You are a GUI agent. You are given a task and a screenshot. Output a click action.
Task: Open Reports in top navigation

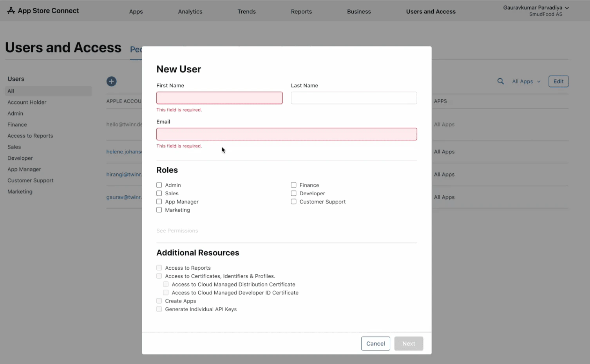[301, 12]
